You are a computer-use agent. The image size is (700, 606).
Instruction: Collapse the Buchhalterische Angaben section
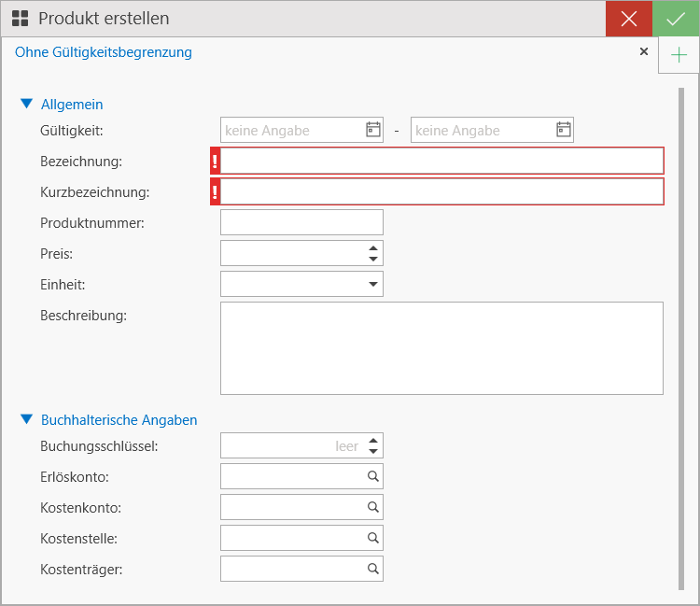[27, 419]
